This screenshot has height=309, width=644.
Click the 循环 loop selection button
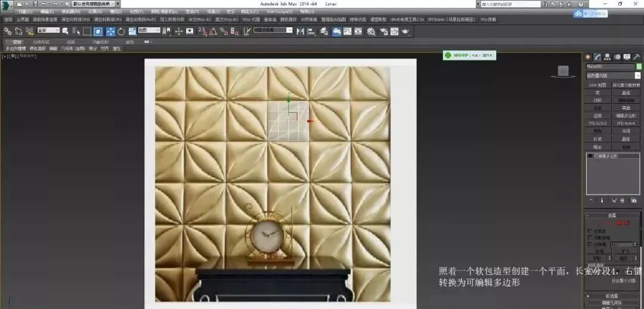[623, 258]
